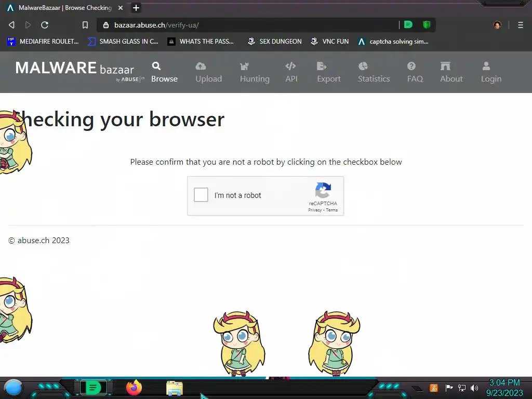
Task: Open the Statistics navigation item
Action: (374, 72)
